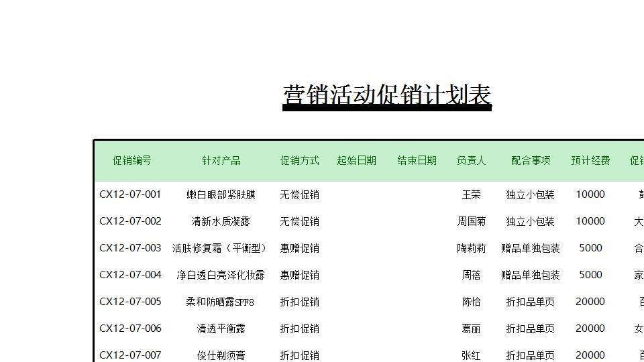This screenshot has width=644, height=362.
Task: Select product cell 清透平衡露
Action: coord(221,328)
